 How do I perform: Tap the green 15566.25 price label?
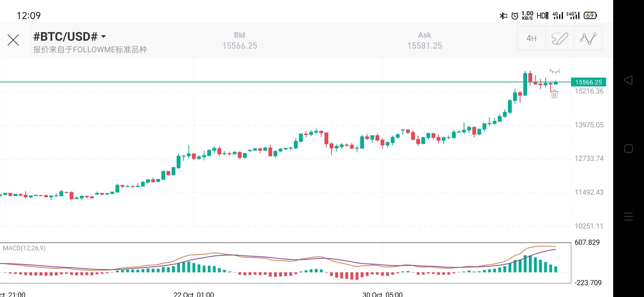click(x=588, y=82)
